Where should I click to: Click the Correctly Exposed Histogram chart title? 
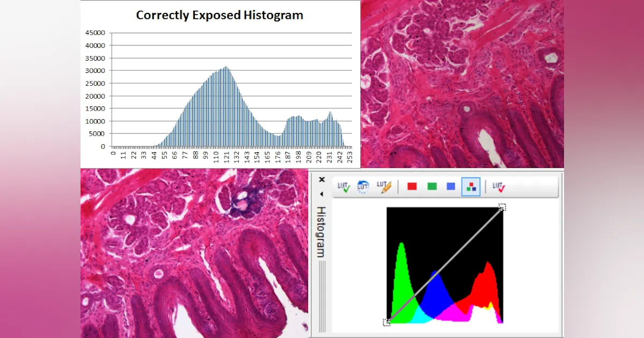pos(219,15)
